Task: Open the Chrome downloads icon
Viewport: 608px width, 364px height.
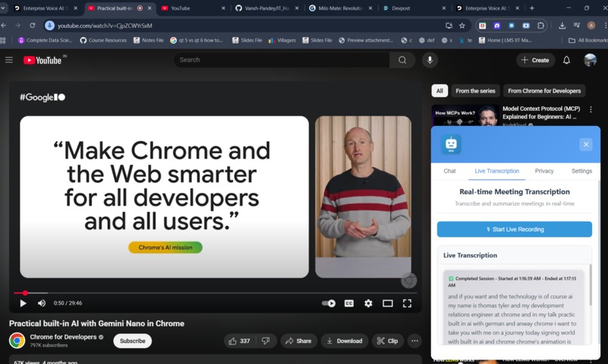Action: tap(562, 26)
